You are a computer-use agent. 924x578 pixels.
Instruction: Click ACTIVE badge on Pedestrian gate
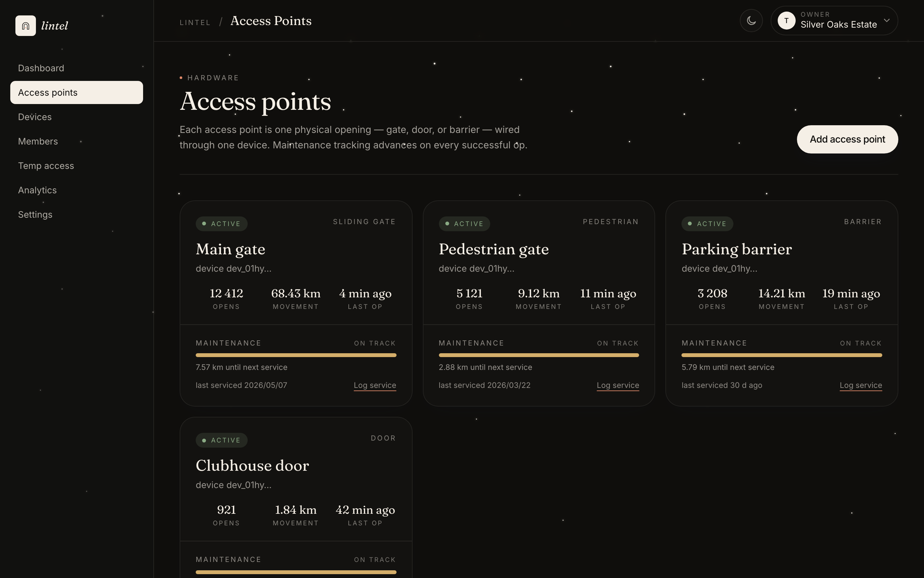[464, 223]
